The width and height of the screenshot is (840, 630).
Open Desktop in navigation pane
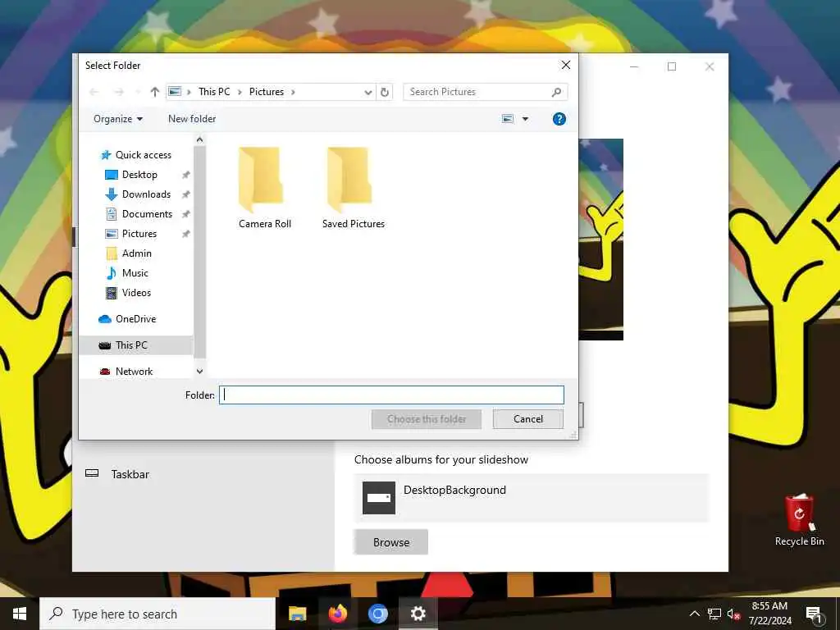click(139, 175)
